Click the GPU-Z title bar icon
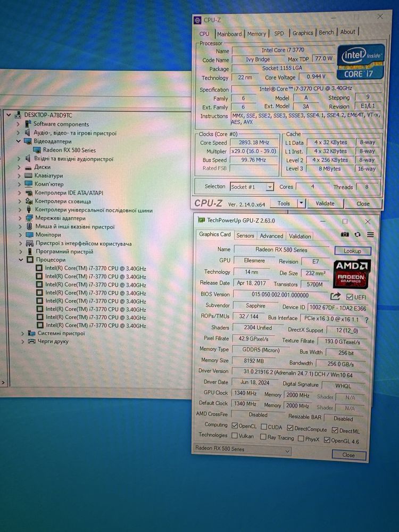This screenshot has height=532, width=399. tap(201, 220)
